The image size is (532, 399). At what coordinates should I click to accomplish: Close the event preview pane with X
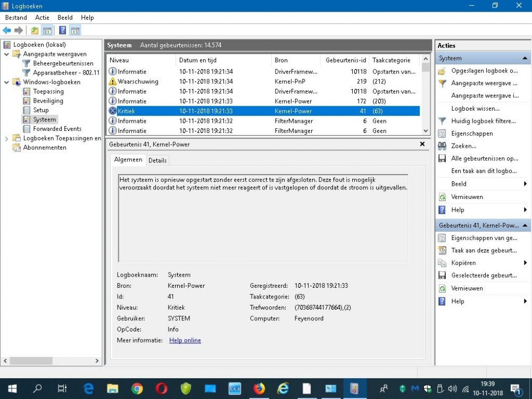[422, 144]
